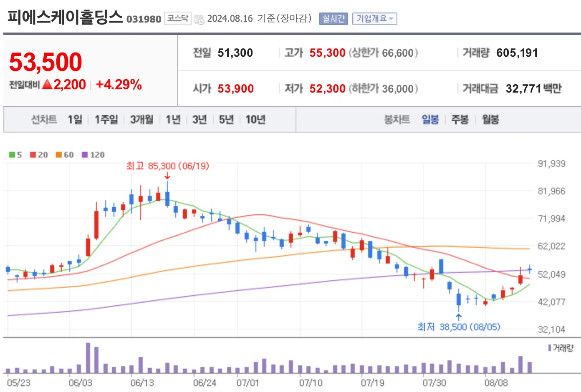The height and width of the screenshot is (392, 581).
Task: Click the 06/03 date axis label
Action: 80,383
